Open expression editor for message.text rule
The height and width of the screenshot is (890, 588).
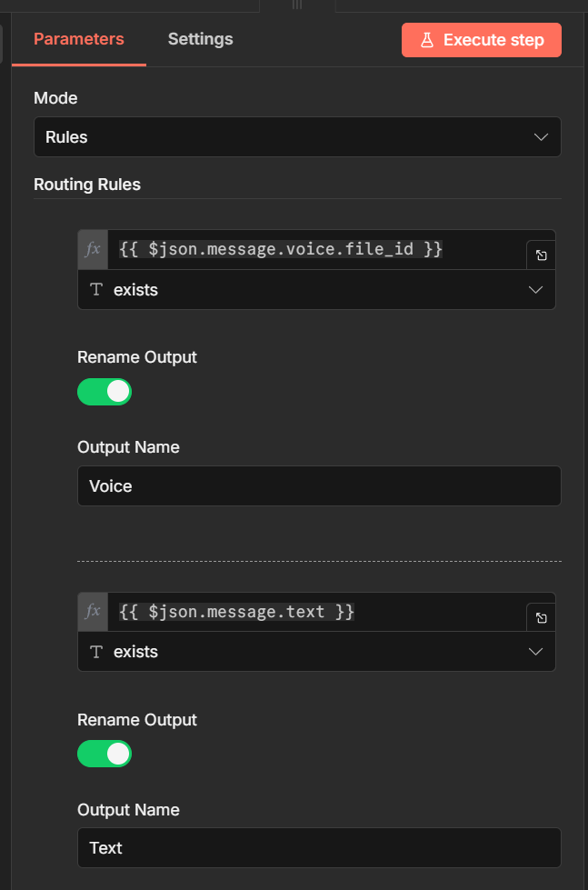[541, 618]
